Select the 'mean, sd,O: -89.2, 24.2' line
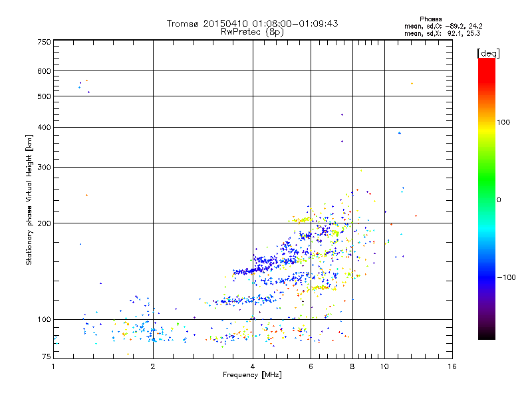The image size is (532, 399). pos(443,26)
